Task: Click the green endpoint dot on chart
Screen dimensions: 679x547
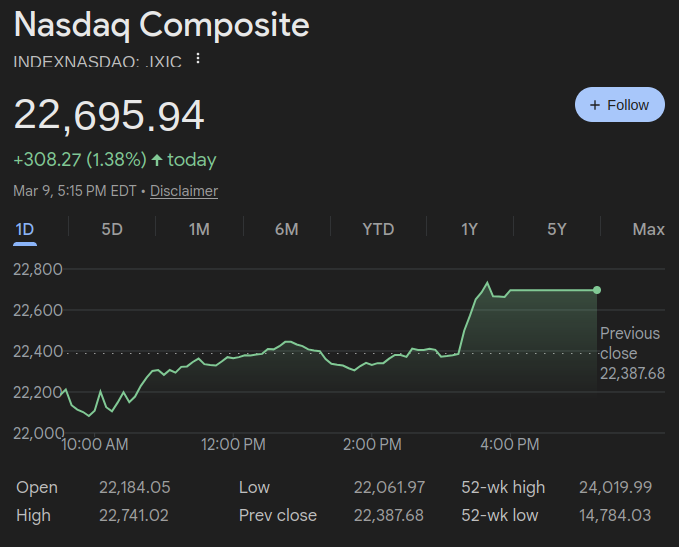Action: [x=597, y=290]
